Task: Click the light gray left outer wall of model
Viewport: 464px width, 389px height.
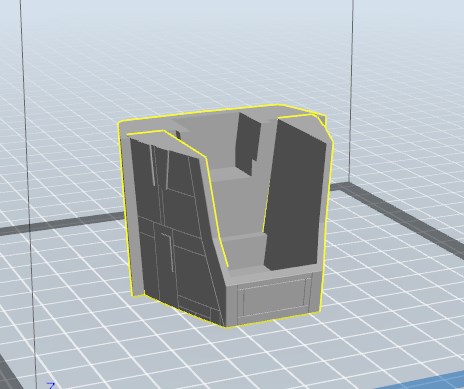Action: (x=131, y=213)
